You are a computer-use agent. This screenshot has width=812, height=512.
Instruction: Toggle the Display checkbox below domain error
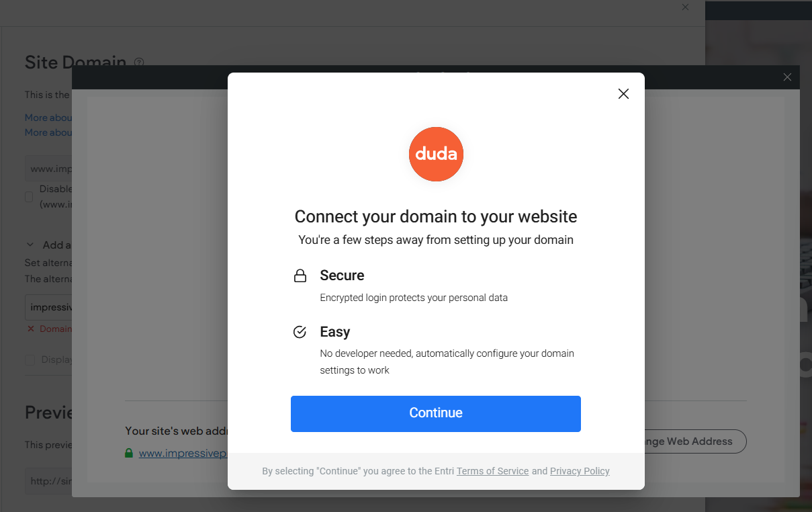point(30,359)
